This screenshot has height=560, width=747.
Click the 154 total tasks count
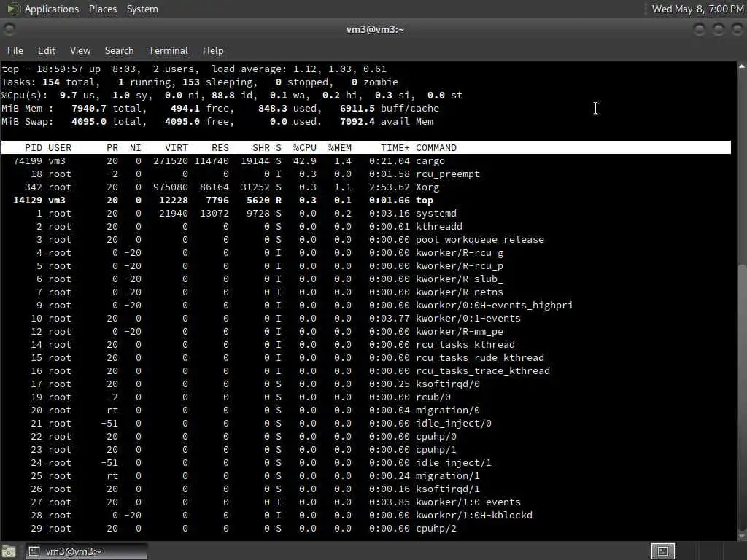51,82
